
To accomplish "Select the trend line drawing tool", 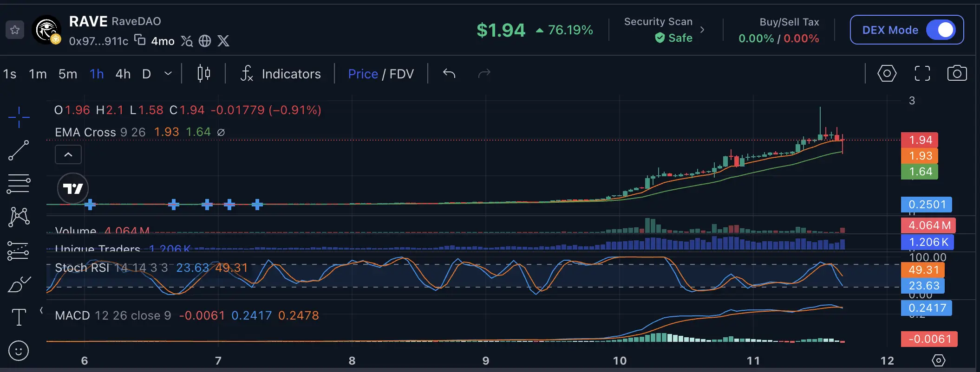I will [19, 151].
